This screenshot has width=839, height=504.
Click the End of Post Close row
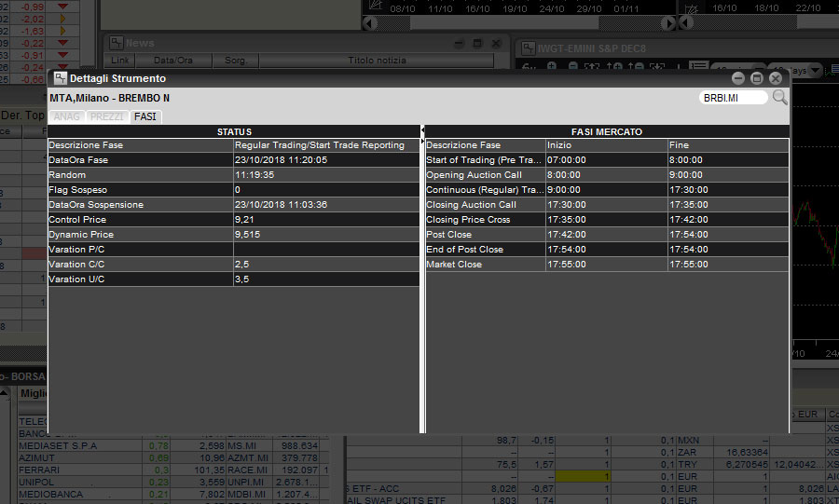coord(607,250)
